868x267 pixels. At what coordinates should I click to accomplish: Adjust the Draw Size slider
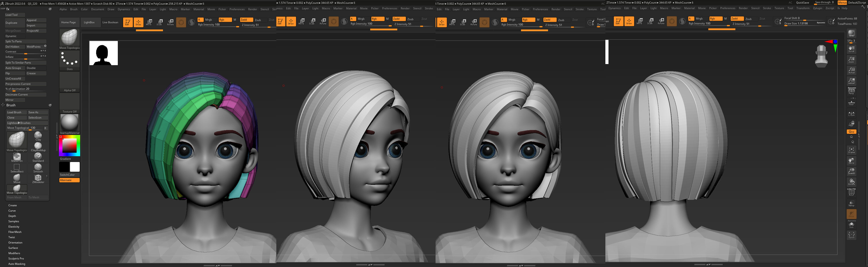click(x=805, y=24)
